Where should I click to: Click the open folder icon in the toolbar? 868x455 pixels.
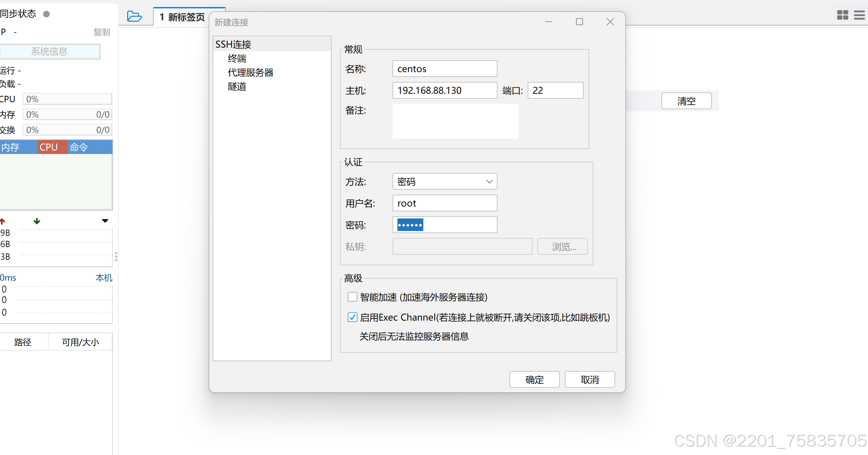[x=134, y=16]
